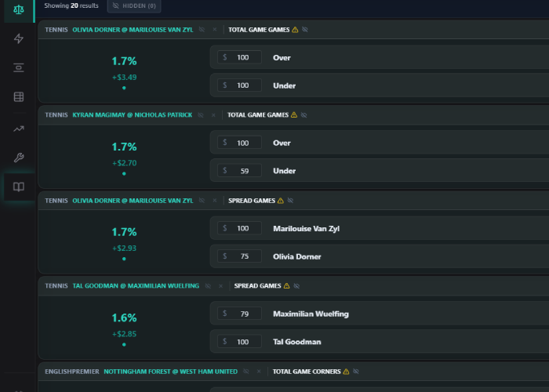Click warning icon on Kyran Magimay Total Game Games
This screenshot has width=549, height=392.
point(294,114)
